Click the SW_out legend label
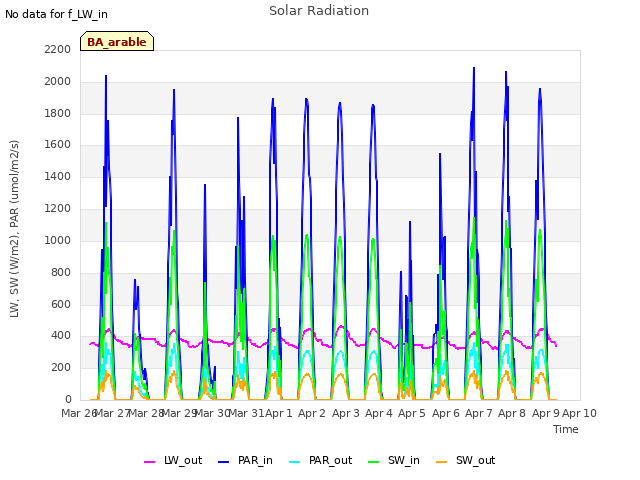The width and height of the screenshot is (640, 480). (476, 460)
